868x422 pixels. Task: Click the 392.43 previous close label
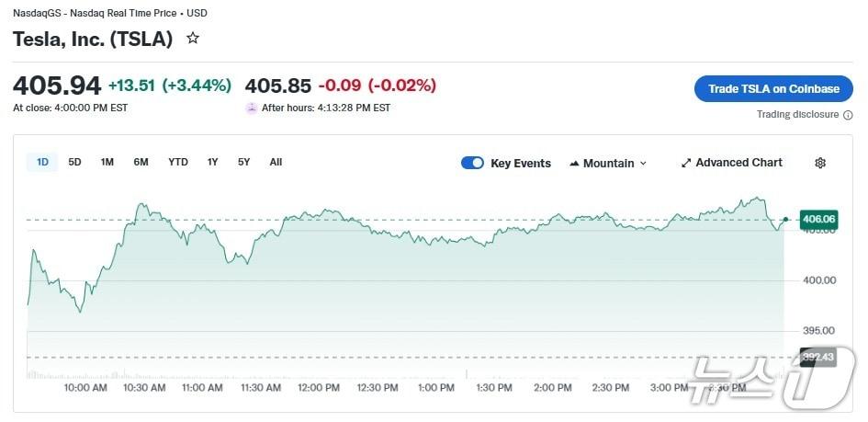pyautogui.click(x=817, y=357)
